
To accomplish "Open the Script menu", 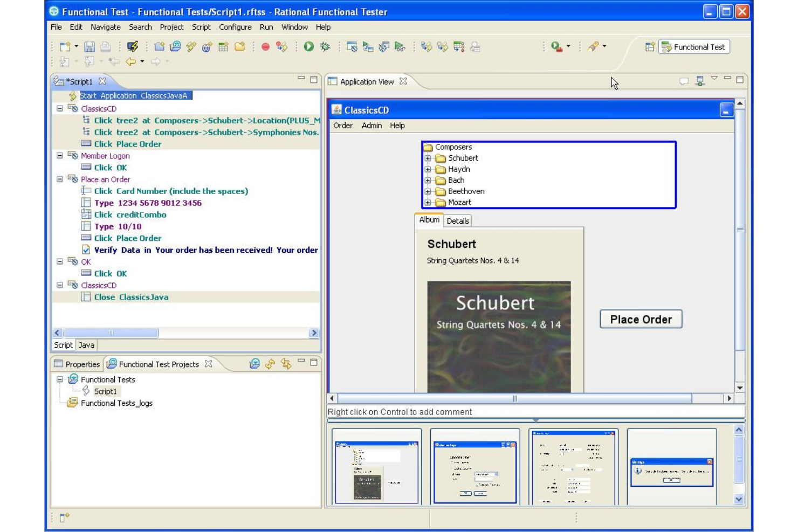I will tap(201, 27).
